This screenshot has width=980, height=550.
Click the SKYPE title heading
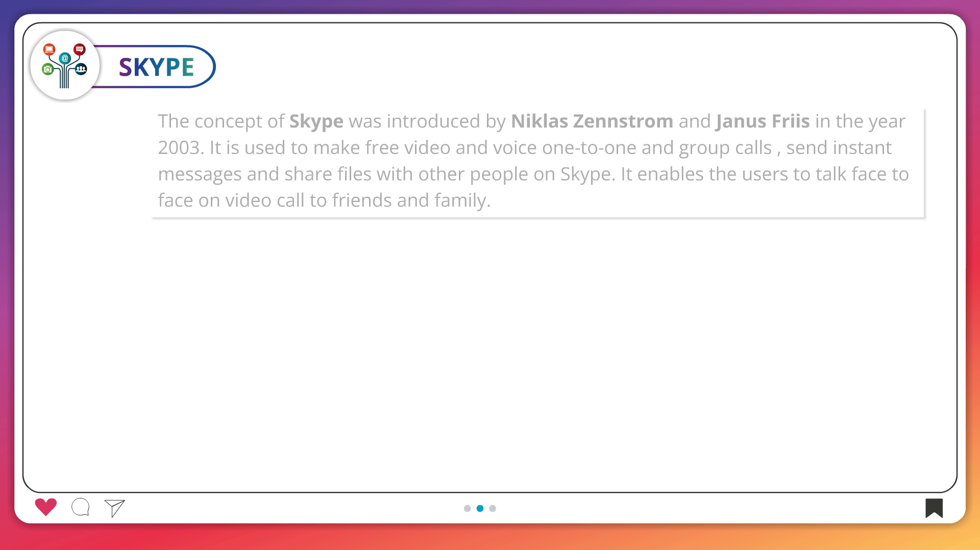pyautogui.click(x=156, y=67)
